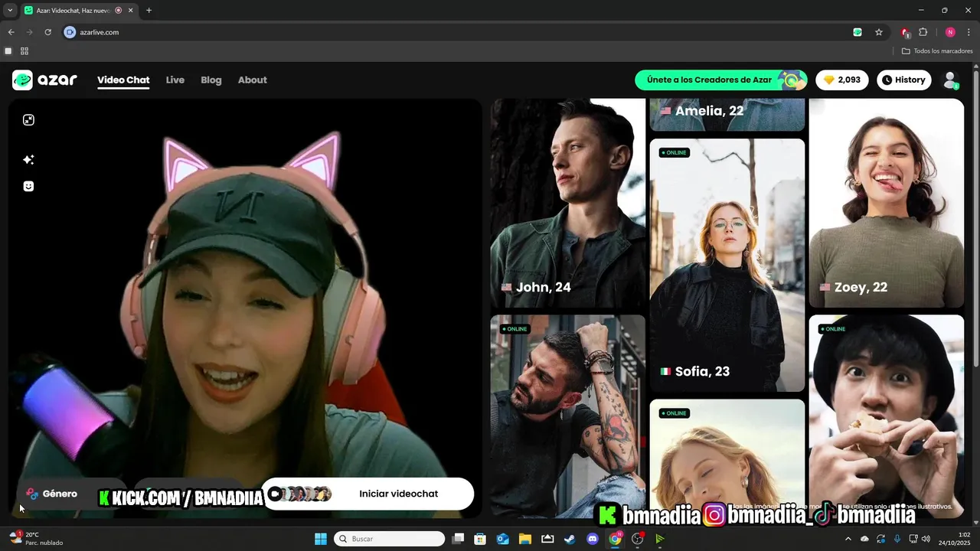
Task: Go to the Live tab
Action: click(x=175, y=80)
